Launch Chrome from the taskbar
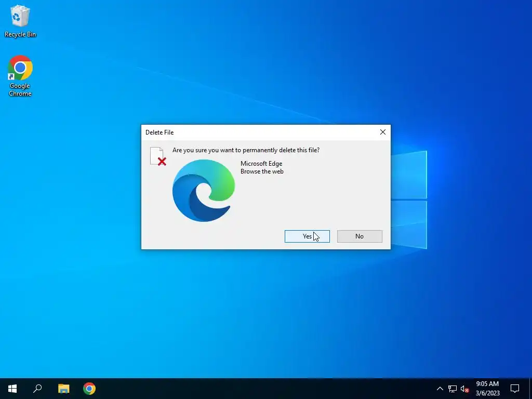532x399 pixels. coord(89,389)
